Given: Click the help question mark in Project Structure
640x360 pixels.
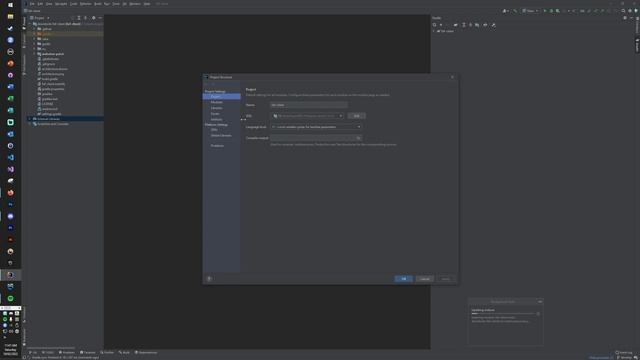Looking at the screenshot, I should click(209, 279).
